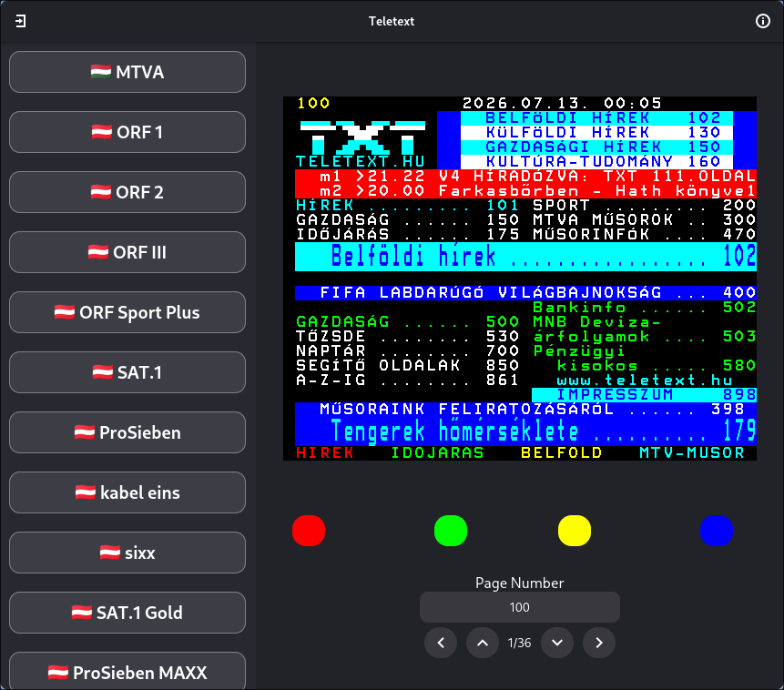Open ProSieben MAXX teletext
784x690 pixels.
127,671
